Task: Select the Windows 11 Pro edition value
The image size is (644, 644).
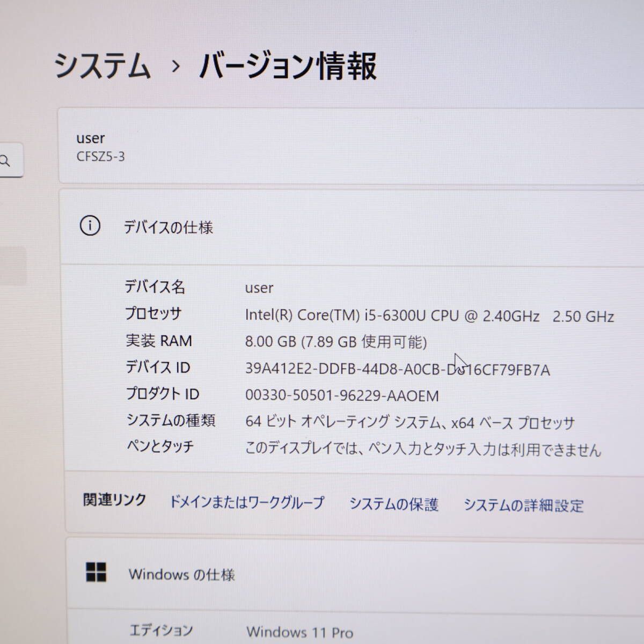Action: (300, 632)
